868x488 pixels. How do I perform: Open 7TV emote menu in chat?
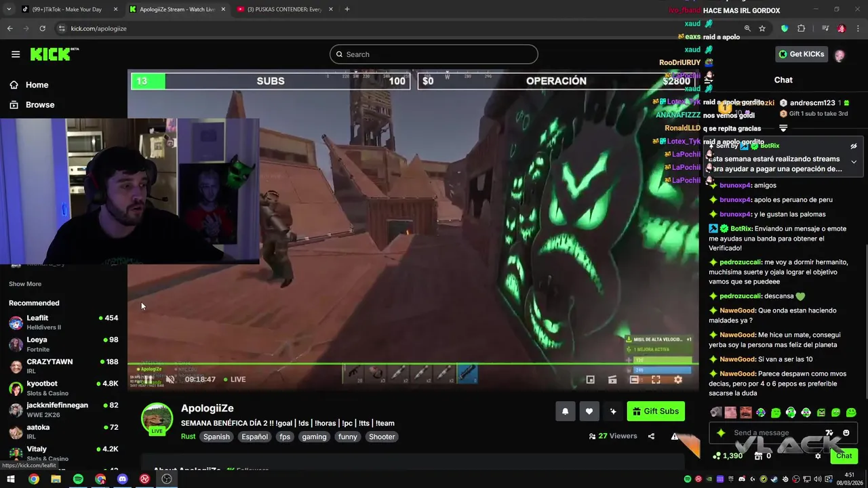(829, 433)
